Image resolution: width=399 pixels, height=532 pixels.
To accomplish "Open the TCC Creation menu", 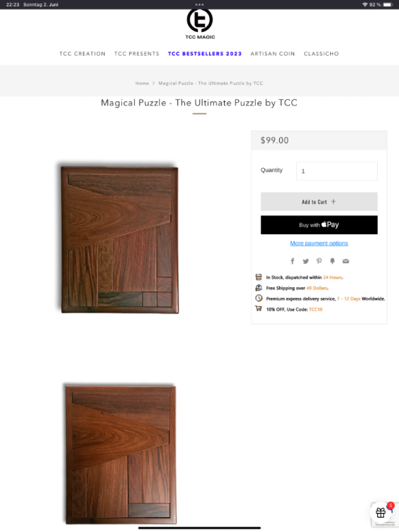I will click(82, 54).
